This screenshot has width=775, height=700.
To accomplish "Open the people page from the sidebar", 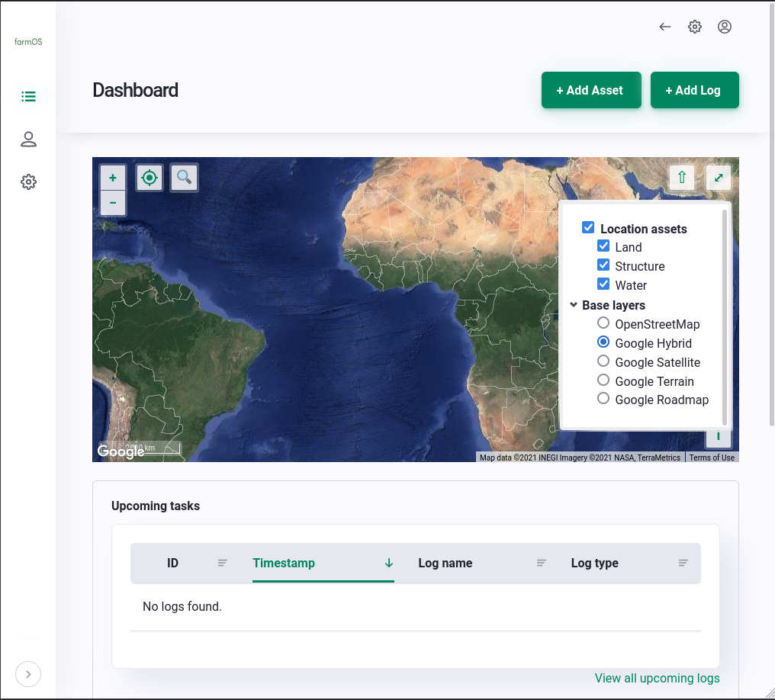I will point(28,139).
